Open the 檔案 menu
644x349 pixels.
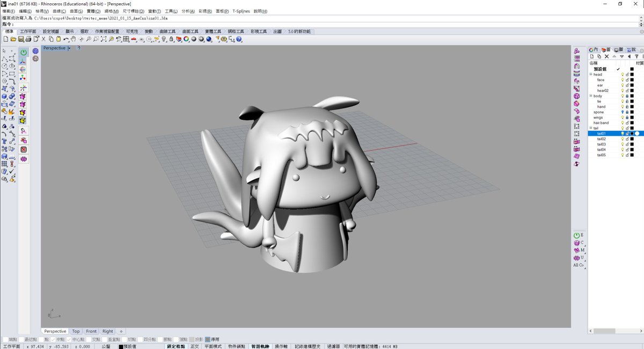(x=8, y=11)
